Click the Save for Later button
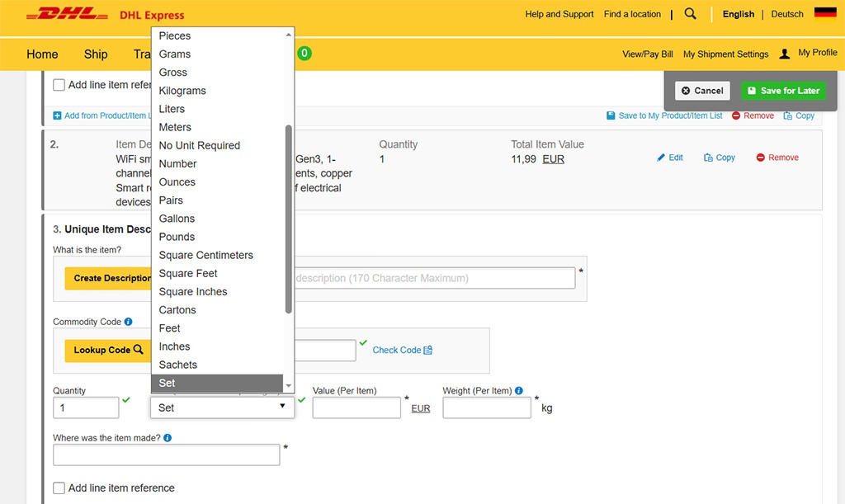This screenshot has height=504, width=845. [783, 91]
